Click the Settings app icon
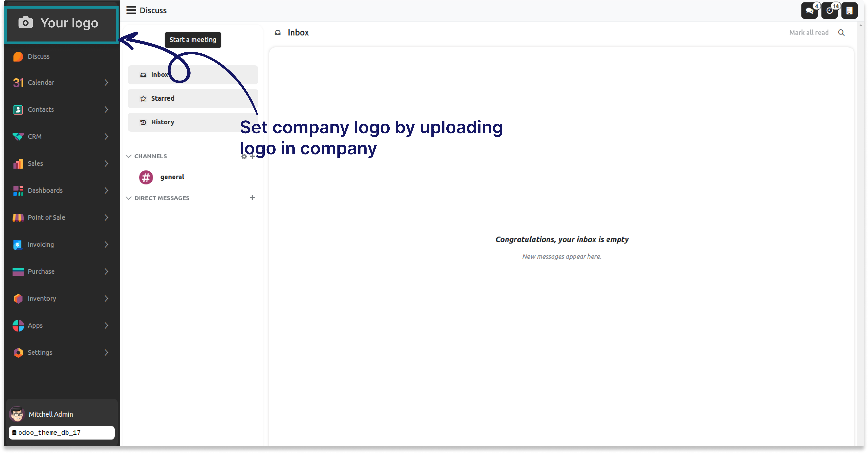 click(x=18, y=353)
